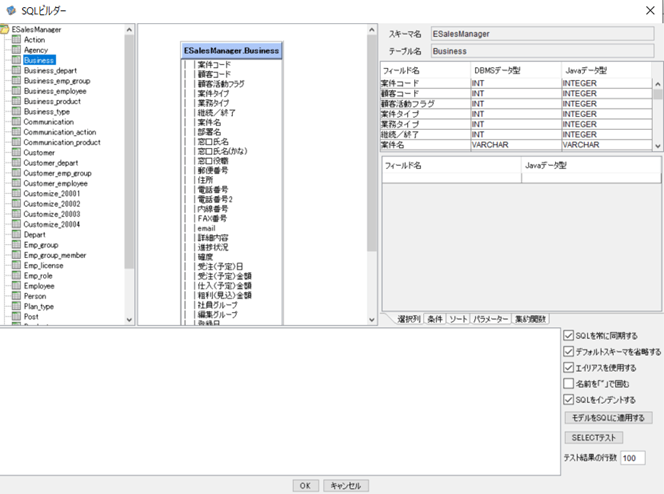Click the table tree scroll down arrow
Screen dimensions: 664x494
(129, 320)
